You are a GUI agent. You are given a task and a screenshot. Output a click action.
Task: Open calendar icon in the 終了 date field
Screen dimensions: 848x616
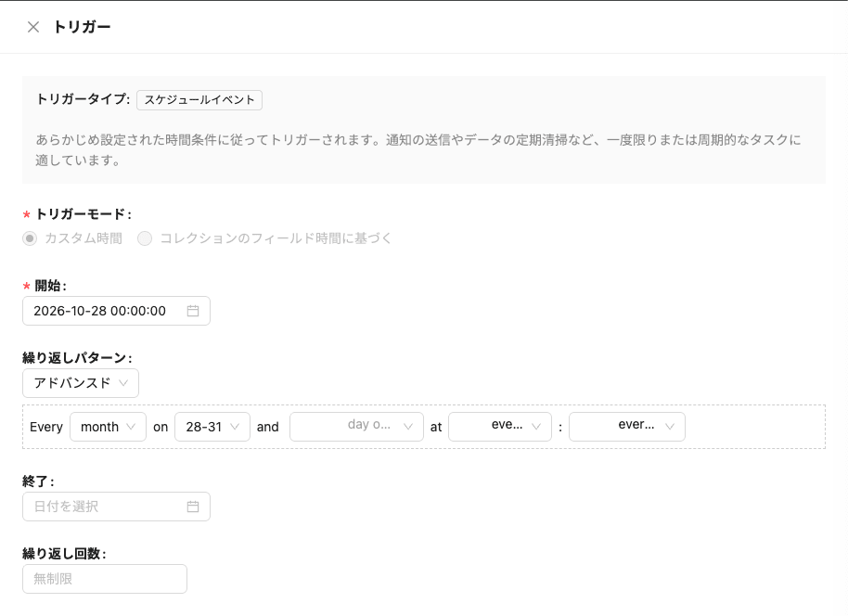[x=193, y=507]
